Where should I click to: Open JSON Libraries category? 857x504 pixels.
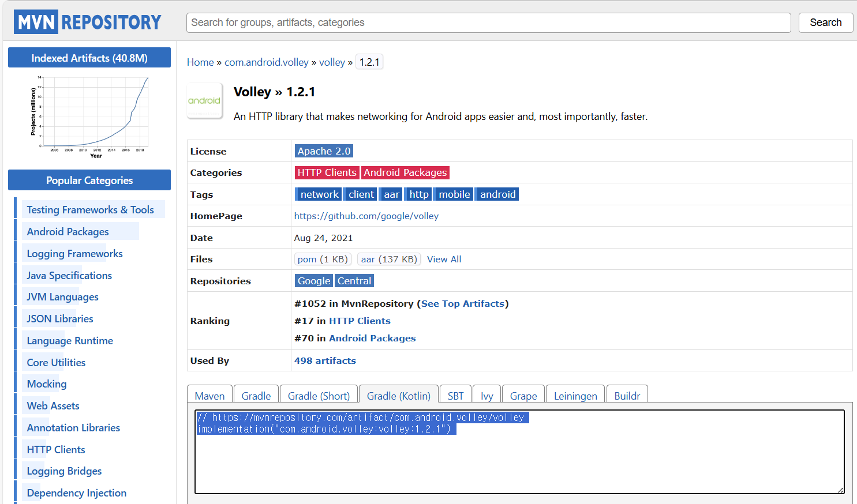pos(60,319)
